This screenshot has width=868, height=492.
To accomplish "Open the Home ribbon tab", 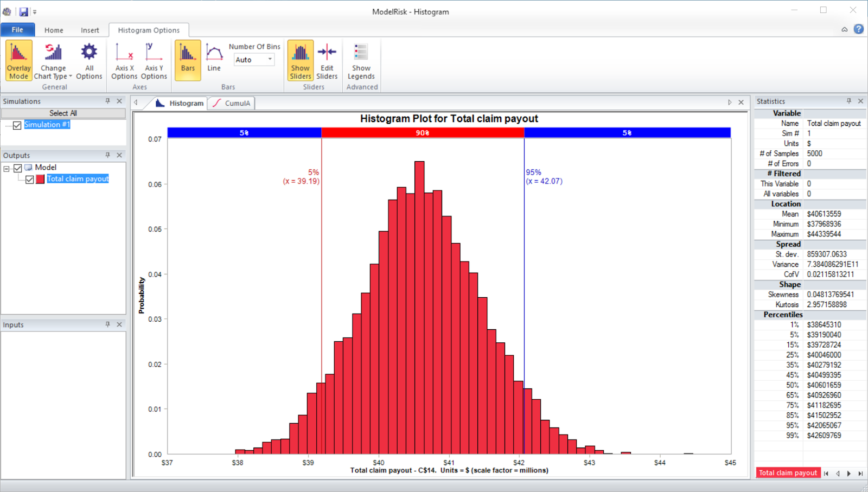I will point(53,30).
